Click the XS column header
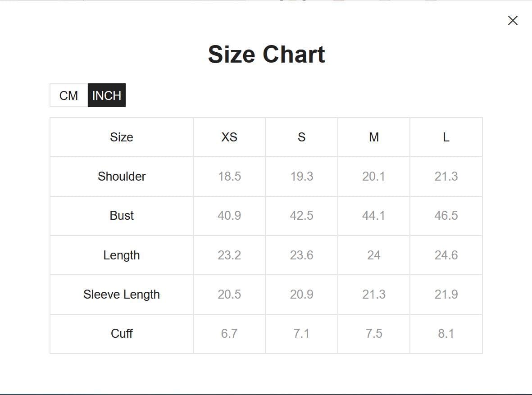Screen dimensions: 532x395 (229, 137)
